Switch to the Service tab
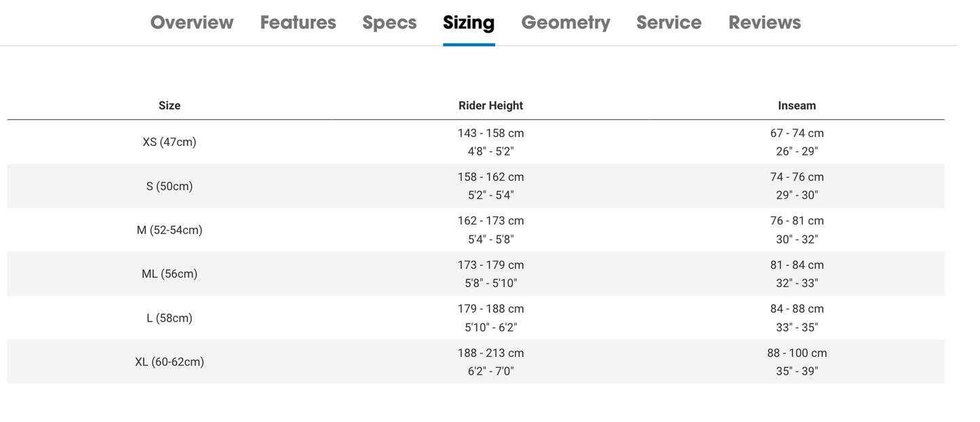980x422 pixels. pyautogui.click(x=669, y=22)
